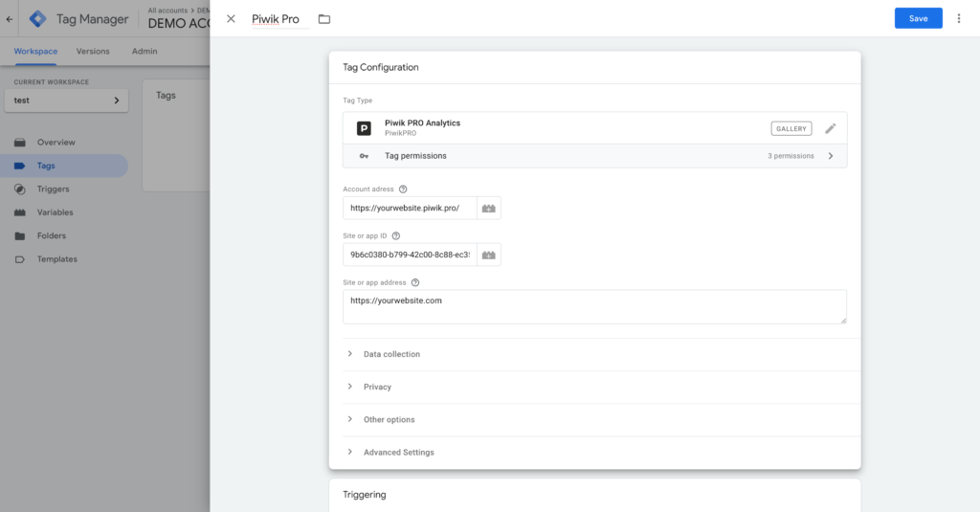Open help tooltip for Site or app ID
Viewport: 980px width, 512px height.
click(395, 235)
